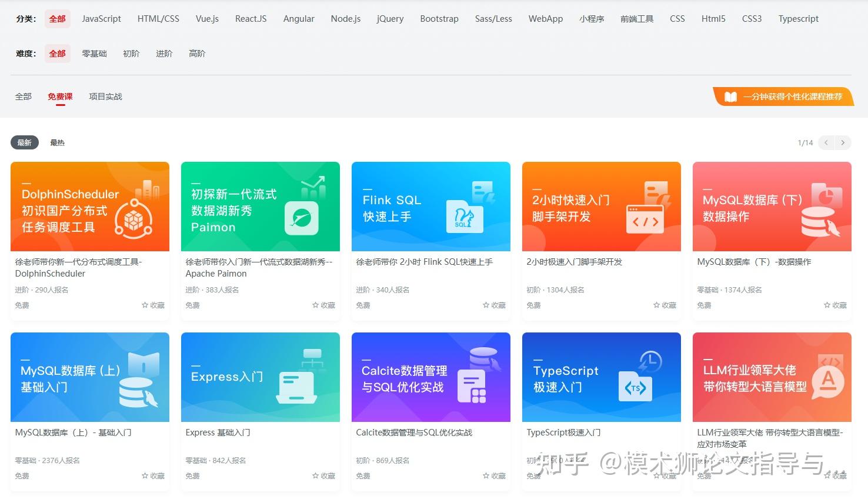Filter difficulty by 进阶
Image resolution: width=868 pixels, height=499 pixels.
164,54
